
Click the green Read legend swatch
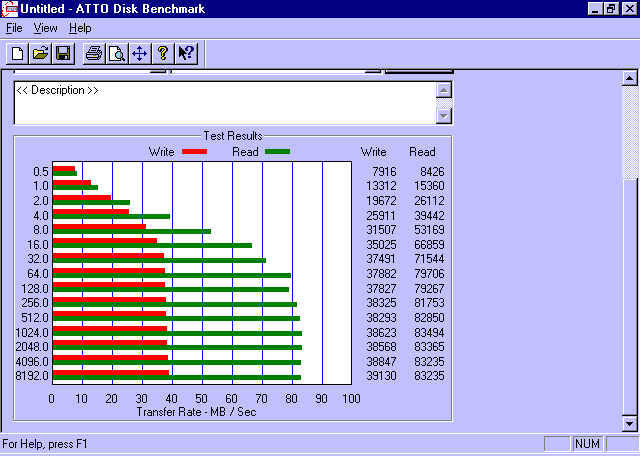coord(277,152)
